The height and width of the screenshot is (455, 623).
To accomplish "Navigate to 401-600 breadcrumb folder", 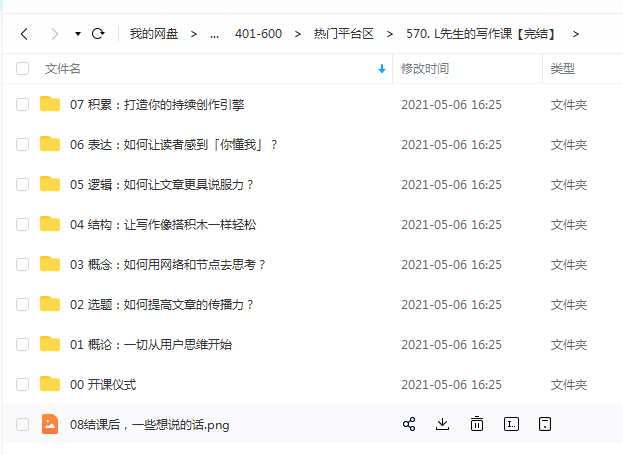I will coord(258,34).
